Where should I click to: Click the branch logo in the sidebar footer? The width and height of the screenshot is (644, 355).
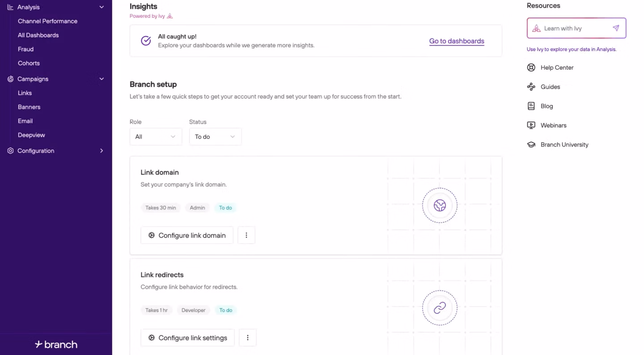point(56,344)
